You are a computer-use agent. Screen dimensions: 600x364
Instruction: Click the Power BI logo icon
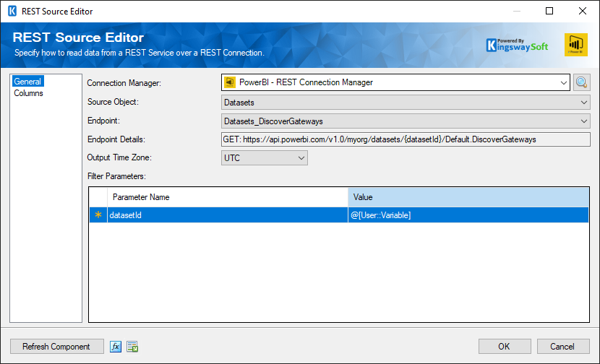pos(576,45)
